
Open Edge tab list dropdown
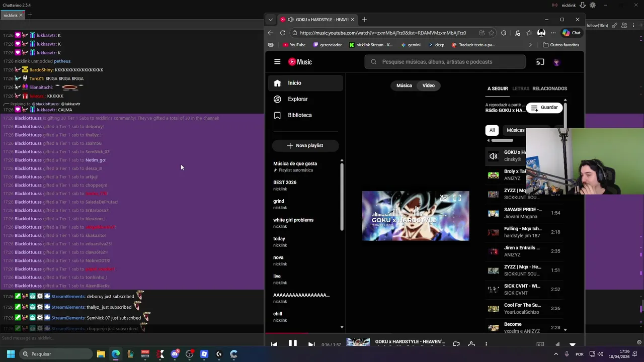tap(271, 20)
